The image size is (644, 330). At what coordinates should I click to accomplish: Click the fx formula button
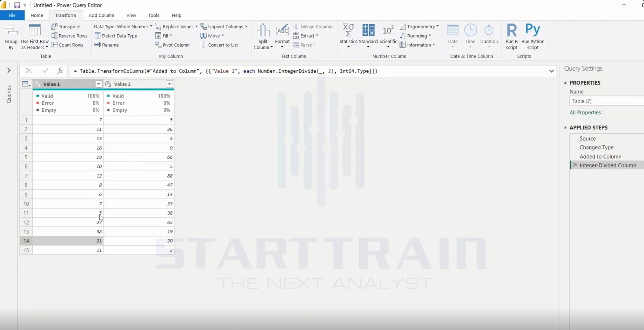pyautogui.click(x=60, y=71)
